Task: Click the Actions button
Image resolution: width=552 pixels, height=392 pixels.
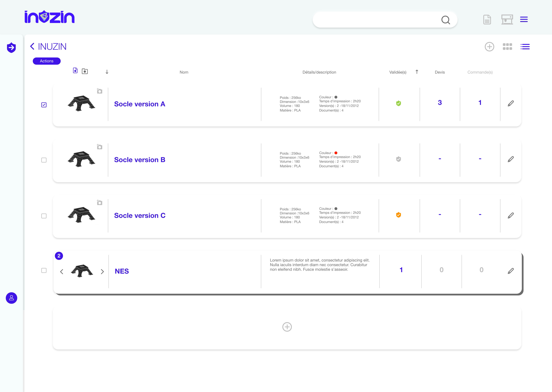Action: [47, 61]
